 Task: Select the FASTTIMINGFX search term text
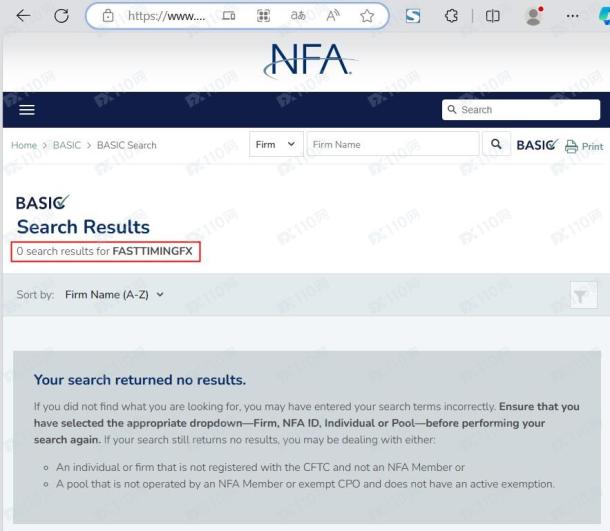[152, 251]
